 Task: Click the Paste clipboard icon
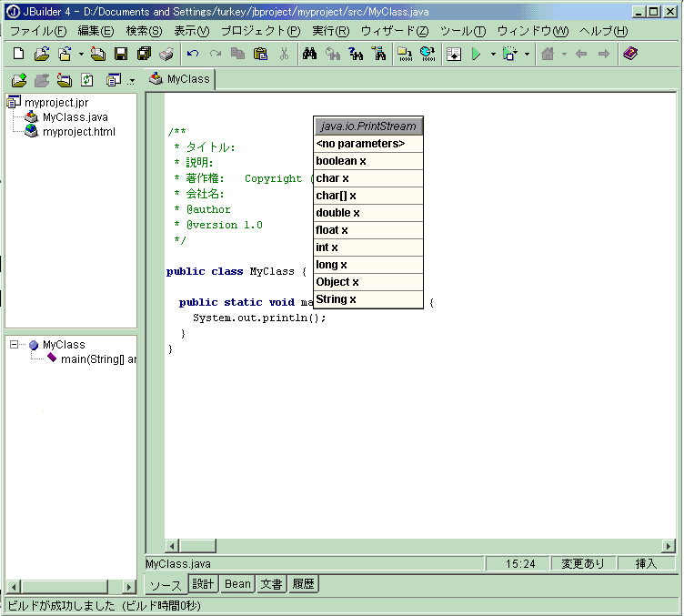pos(260,55)
